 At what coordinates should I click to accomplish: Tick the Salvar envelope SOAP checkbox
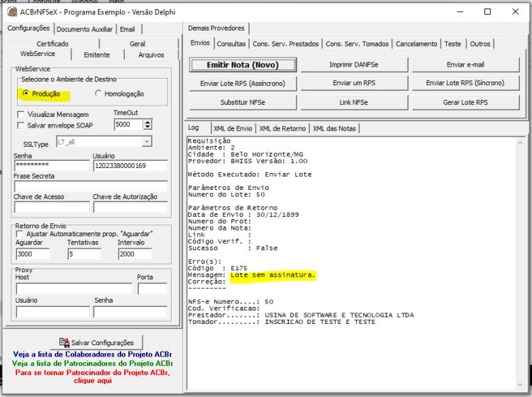point(21,125)
